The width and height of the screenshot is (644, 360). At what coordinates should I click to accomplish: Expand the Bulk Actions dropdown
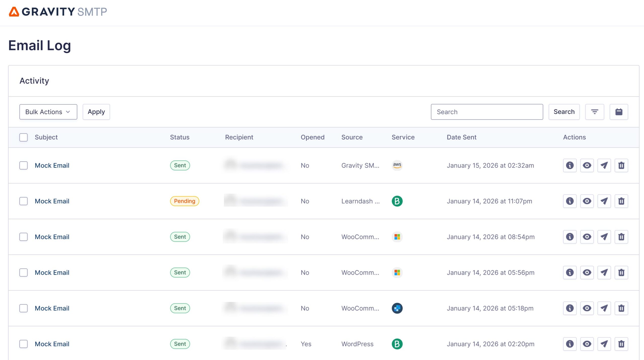[48, 112]
